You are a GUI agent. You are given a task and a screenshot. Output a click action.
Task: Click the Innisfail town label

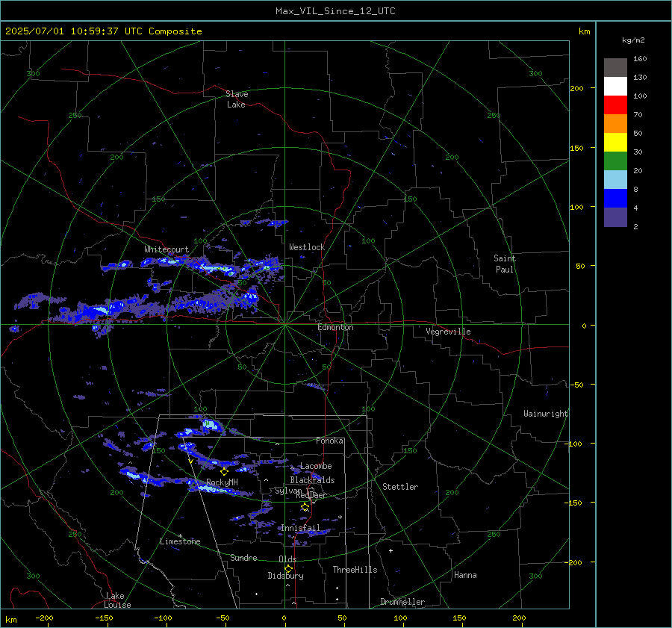pos(300,528)
